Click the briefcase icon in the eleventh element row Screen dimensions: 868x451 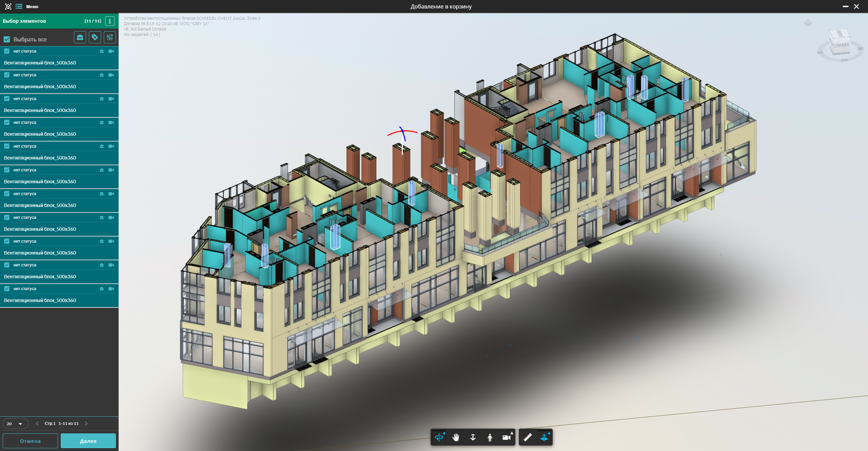pos(102,289)
